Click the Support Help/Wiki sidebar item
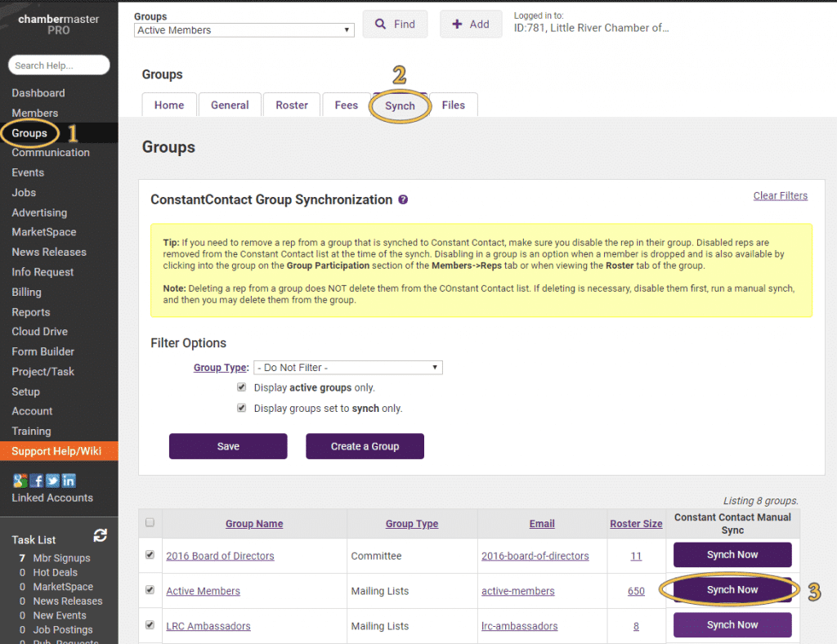This screenshot has height=644, width=837. 59,451
